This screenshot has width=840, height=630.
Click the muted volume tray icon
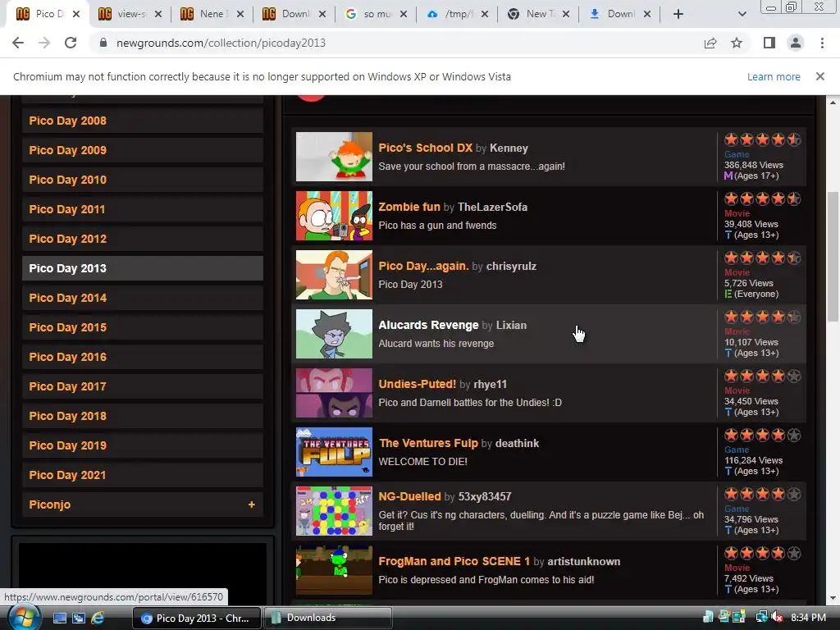tap(778, 618)
